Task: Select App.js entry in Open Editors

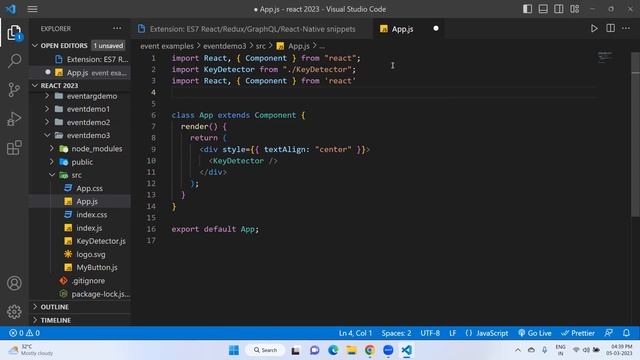Action: [80, 73]
